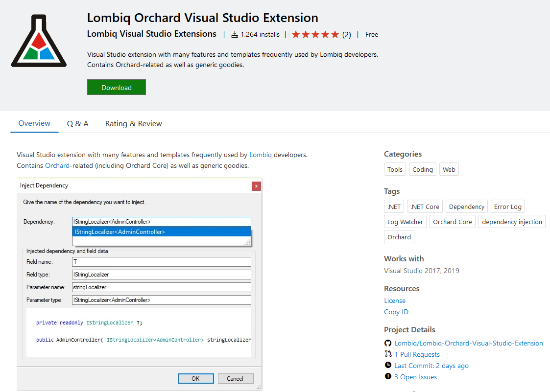Click the Parameter type input field

161,300
